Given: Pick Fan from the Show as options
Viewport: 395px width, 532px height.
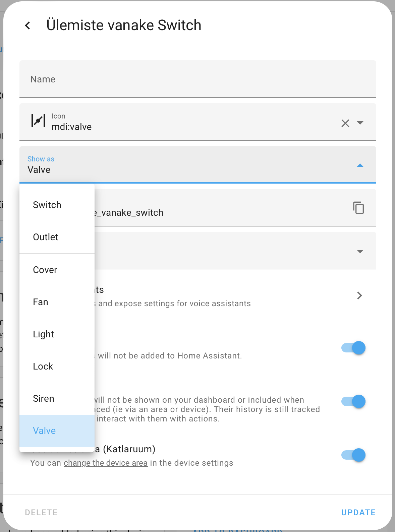Looking at the screenshot, I should 41,302.
